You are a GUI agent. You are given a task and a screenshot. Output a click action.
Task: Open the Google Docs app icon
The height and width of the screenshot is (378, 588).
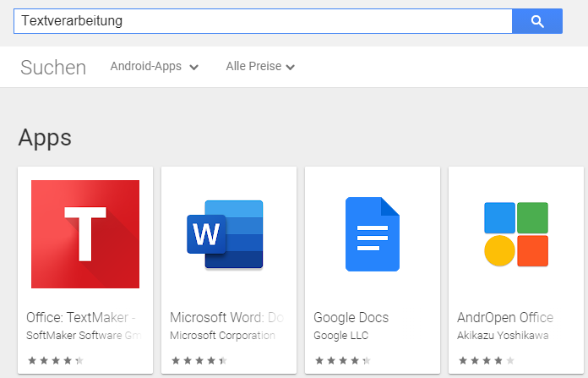(x=373, y=234)
